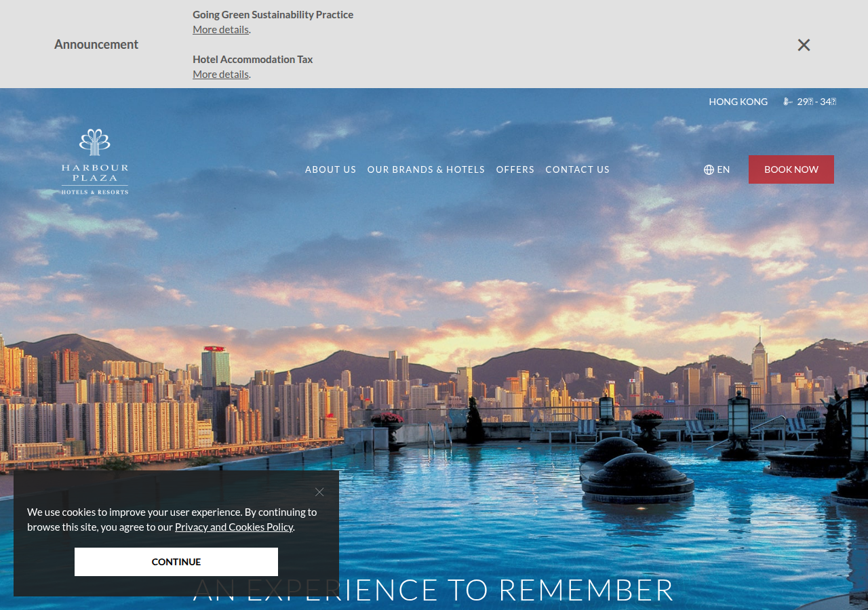This screenshot has height=610, width=868.
Task: Open More details under Going Green Sustainability Practice
Action: point(220,29)
